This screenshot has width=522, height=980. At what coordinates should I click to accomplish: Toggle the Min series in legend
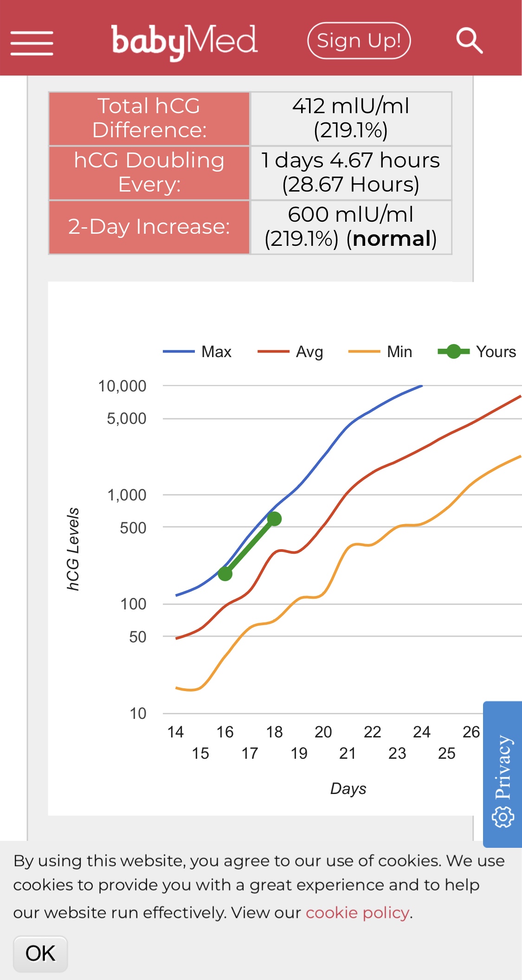381,352
